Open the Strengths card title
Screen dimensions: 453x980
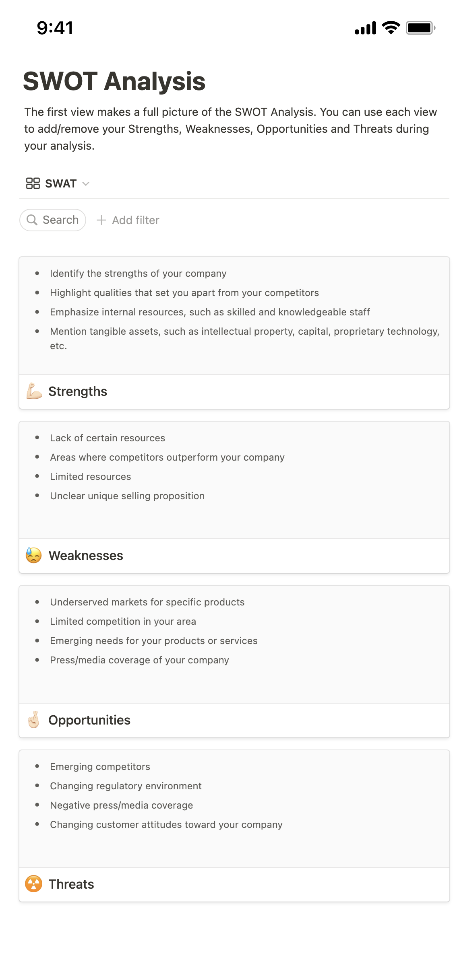78,391
